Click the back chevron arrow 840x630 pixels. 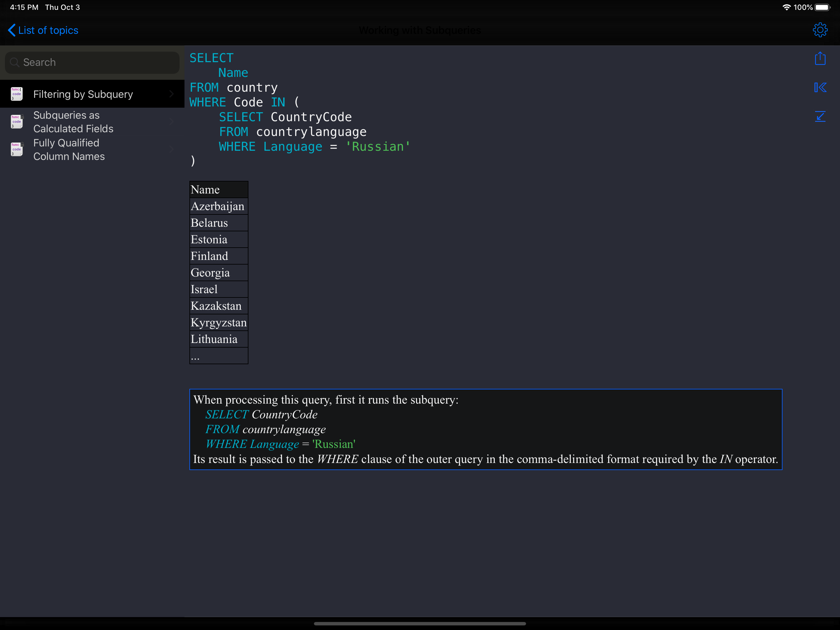[12, 30]
